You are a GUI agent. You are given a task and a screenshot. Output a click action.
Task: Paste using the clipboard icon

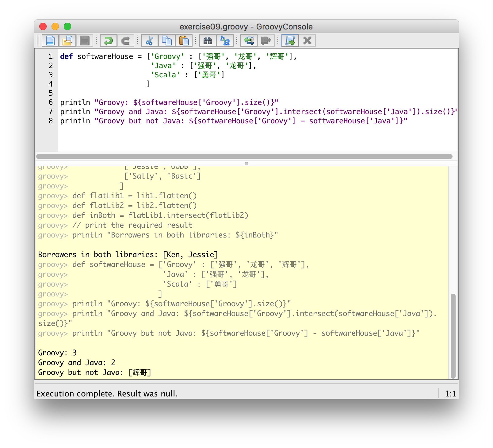click(x=184, y=41)
